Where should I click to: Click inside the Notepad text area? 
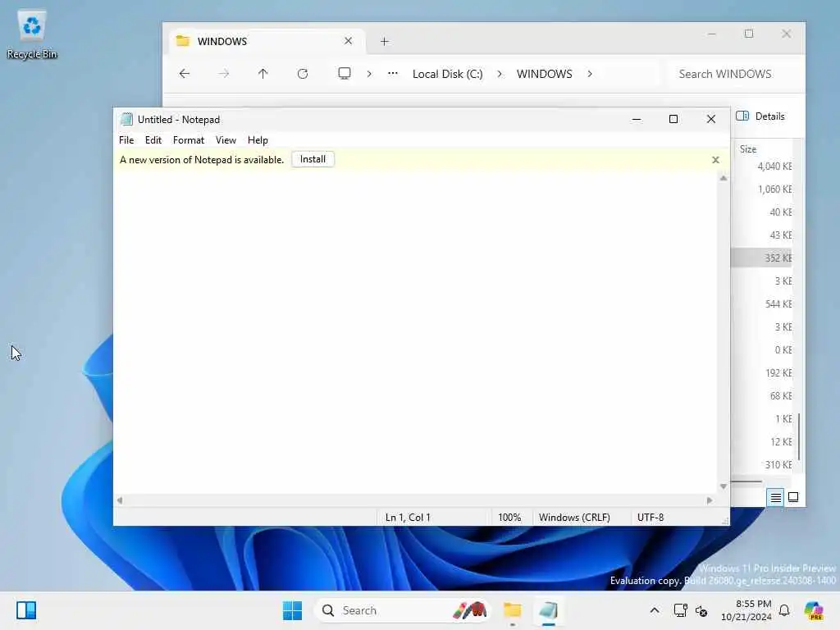coord(415,332)
